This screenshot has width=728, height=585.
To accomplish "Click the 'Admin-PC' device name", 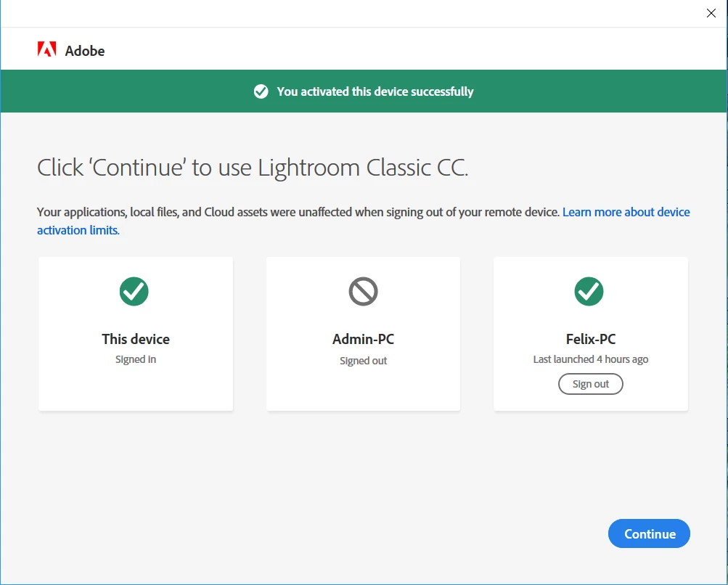I will point(363,339).
